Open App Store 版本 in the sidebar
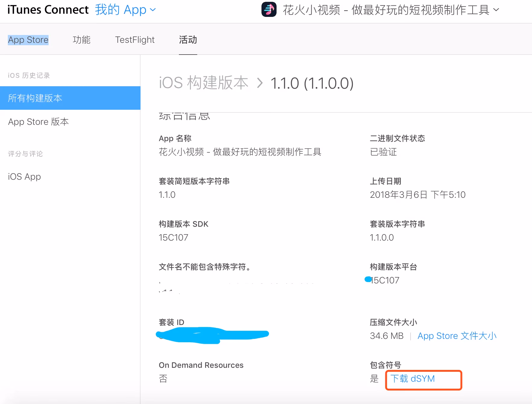Screen dimensions: 532x404 pyautogui.click(x=38, y=122)
